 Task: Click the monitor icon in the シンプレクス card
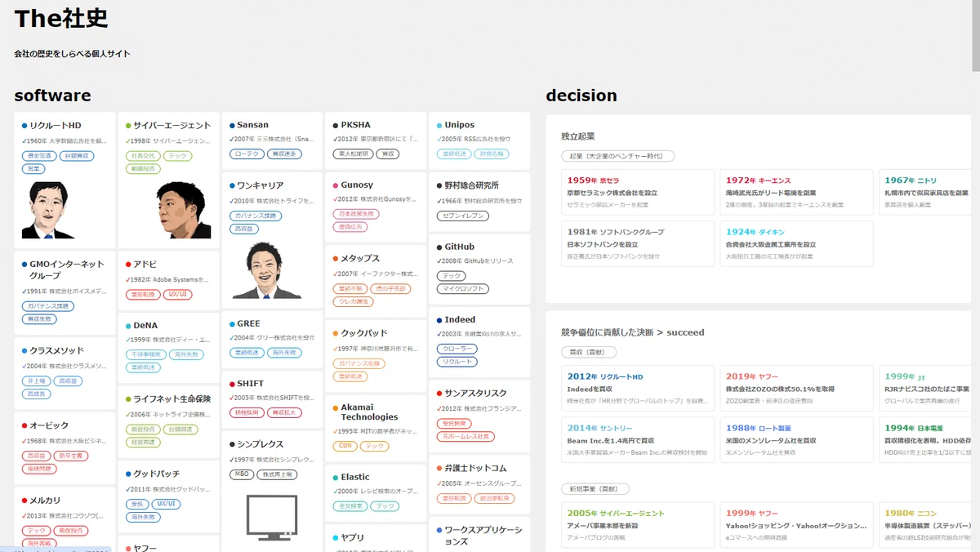point(272,516)
